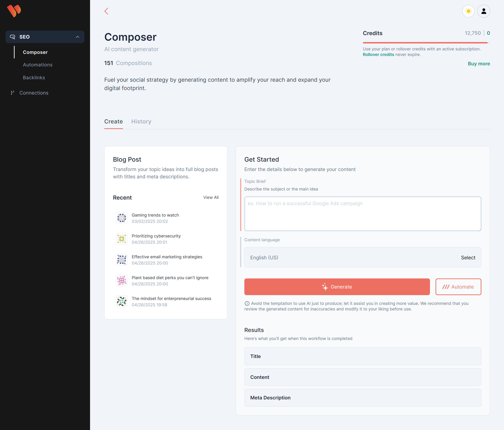504x430 pixels.
Task: Open mindset for enterpreneurial success thumbnail icon
Action: 122,301
